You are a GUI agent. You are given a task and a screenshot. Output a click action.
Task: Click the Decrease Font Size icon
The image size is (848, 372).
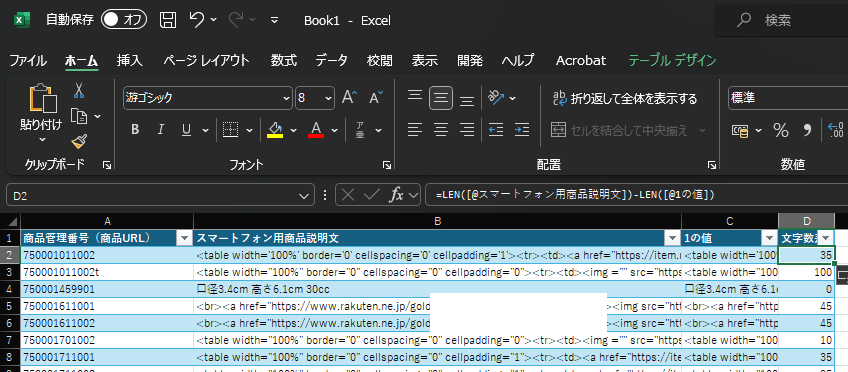tap(376, 98)
